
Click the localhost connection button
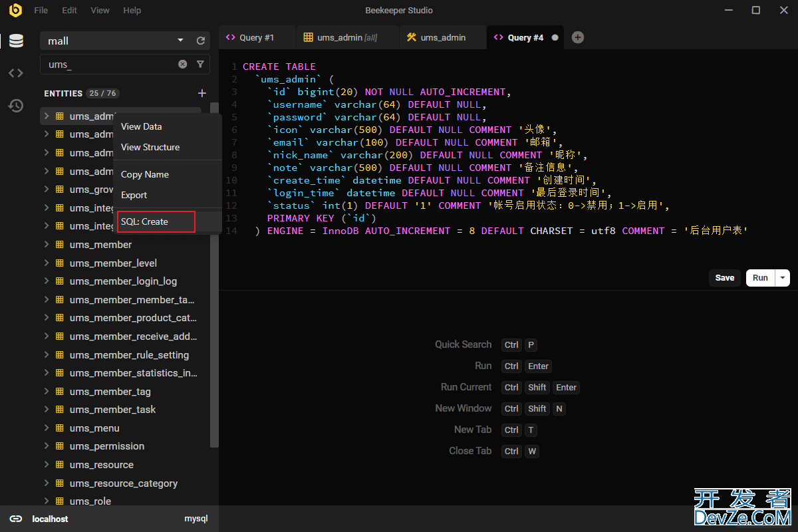(x=39, y=519)
